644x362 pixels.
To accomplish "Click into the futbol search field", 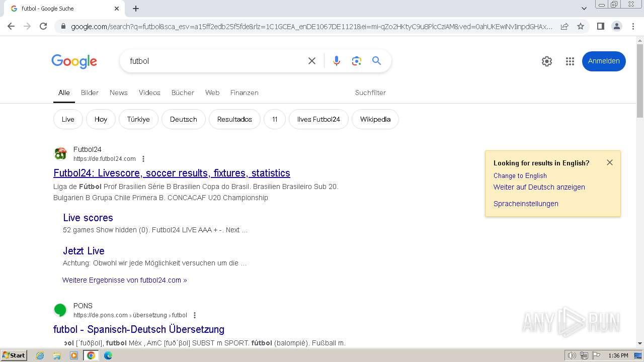I will [214, 61].
